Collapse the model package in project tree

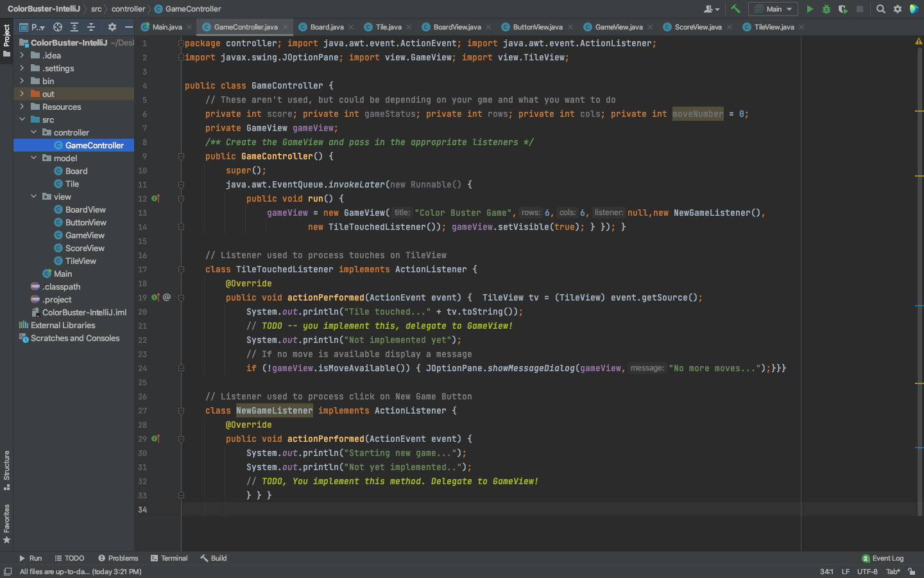click(33, 158)
